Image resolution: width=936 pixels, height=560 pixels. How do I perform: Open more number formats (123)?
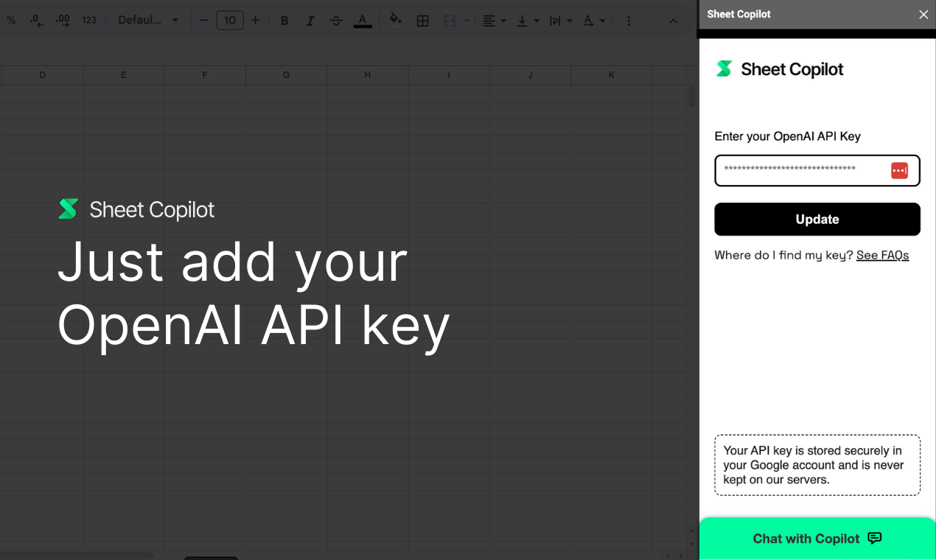tap(89, 21)
